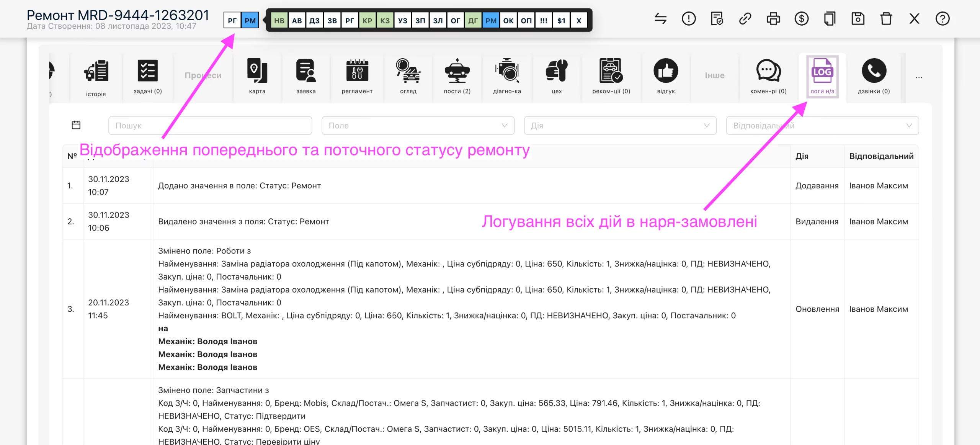Click the print icon in the top toolbar
Image resolution: width=980 pixels, height=445 pixels.
[773, 19]
